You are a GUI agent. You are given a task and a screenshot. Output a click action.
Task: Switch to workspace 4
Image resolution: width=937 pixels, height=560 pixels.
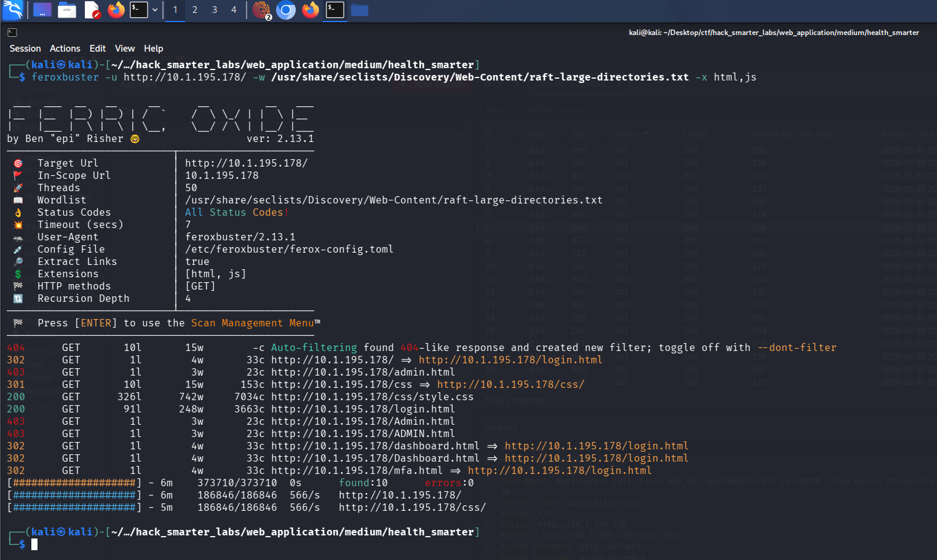coord(234,10)
